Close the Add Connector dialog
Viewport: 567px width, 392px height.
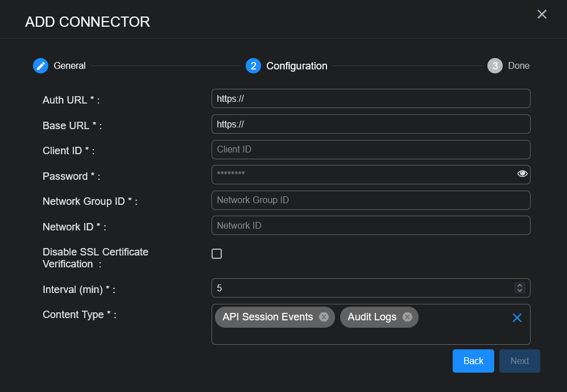[541, 14]
